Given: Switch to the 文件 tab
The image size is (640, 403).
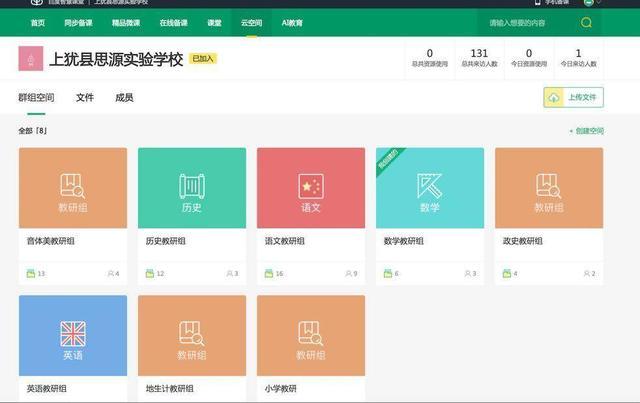Looking at the screenshot, I should point(85,98).
